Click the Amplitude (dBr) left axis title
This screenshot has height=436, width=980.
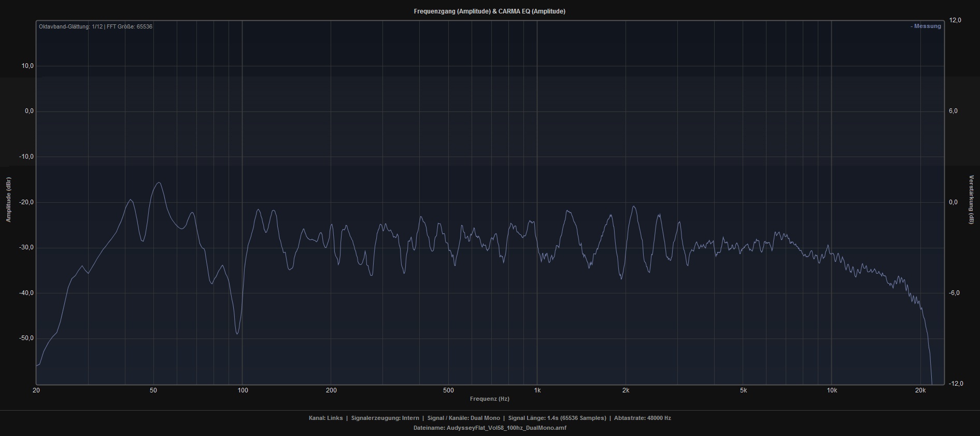tap(8, 200)
